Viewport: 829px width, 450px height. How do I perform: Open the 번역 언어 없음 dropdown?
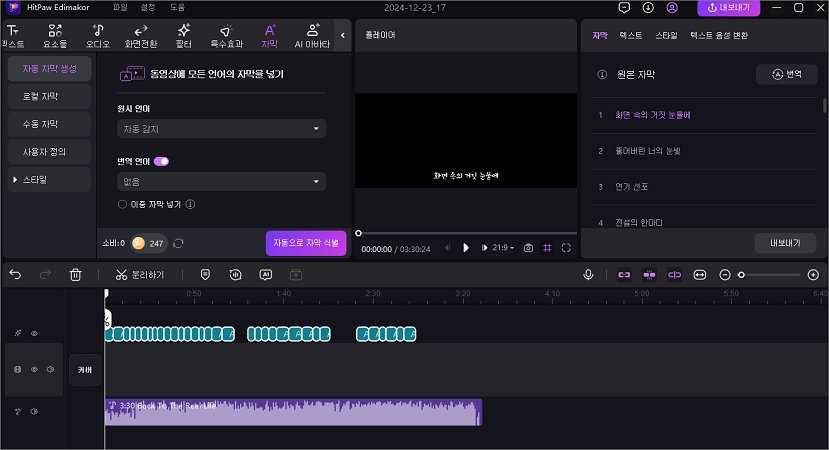(221, 181)
